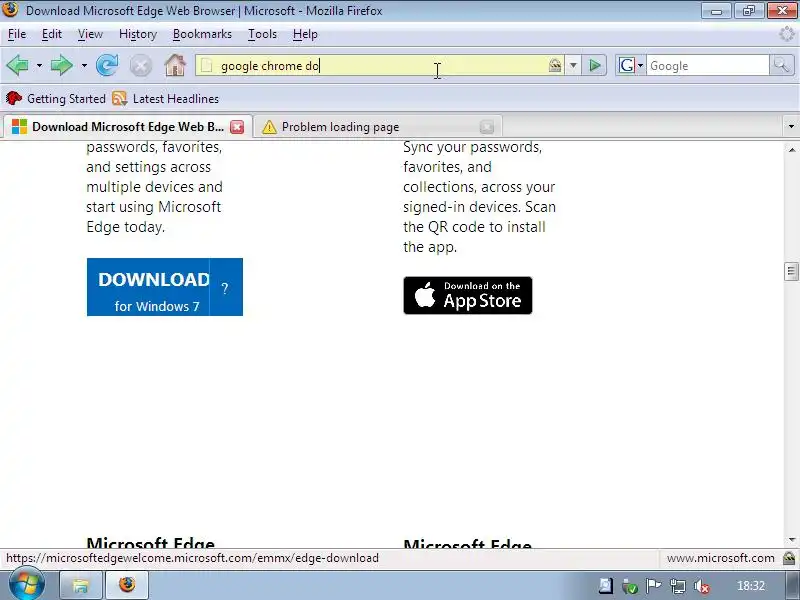
Task: Click the status bar security lock icon
Action: (789, 558)
